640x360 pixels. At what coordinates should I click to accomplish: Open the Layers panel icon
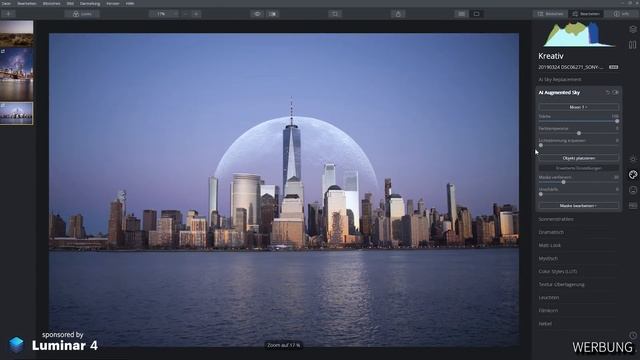pyautogui.click(x=633, y=29)
